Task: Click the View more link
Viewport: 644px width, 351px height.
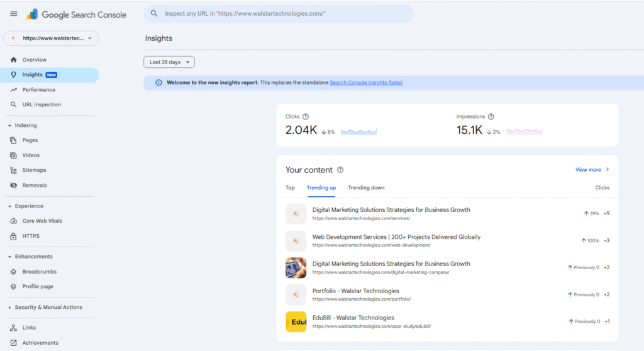Action: [588, 169]
